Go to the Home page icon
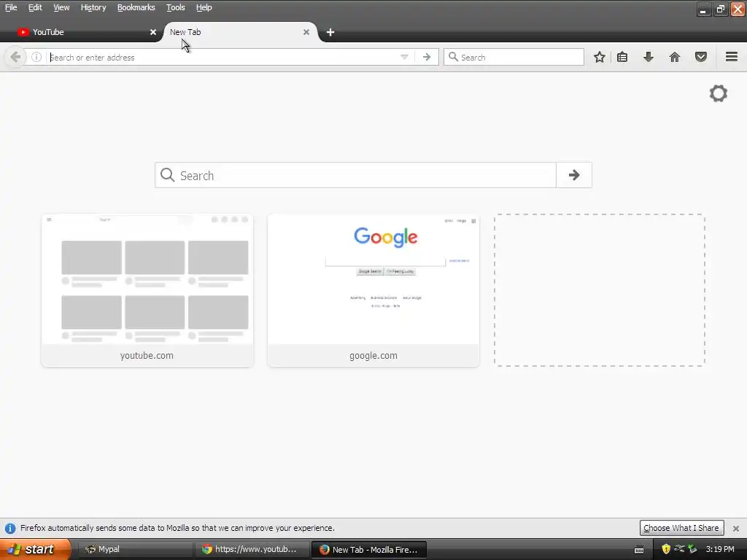The height and width of the screenshot is (560, 747). (x=674, y=57)
